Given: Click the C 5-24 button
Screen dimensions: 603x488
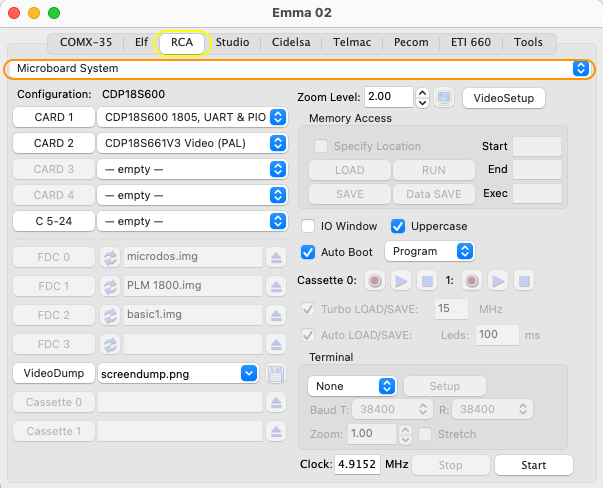Looking at the screenshot, I should [x=54, y=221].
